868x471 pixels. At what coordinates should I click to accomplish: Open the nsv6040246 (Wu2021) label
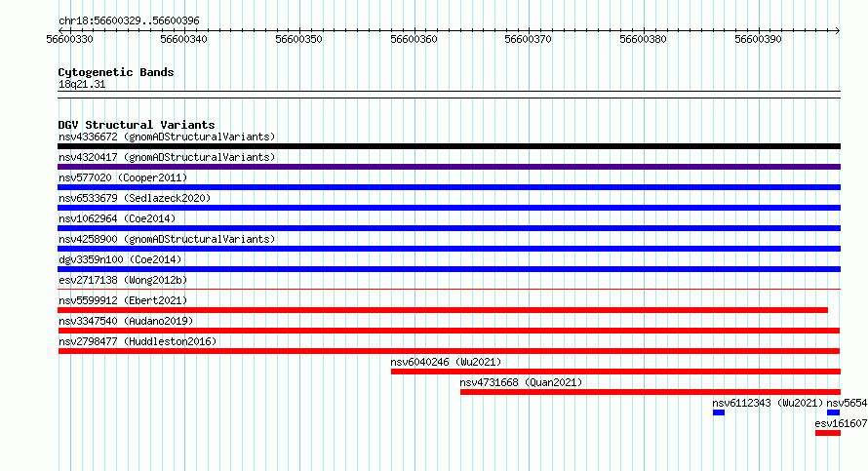click(446, 362)
